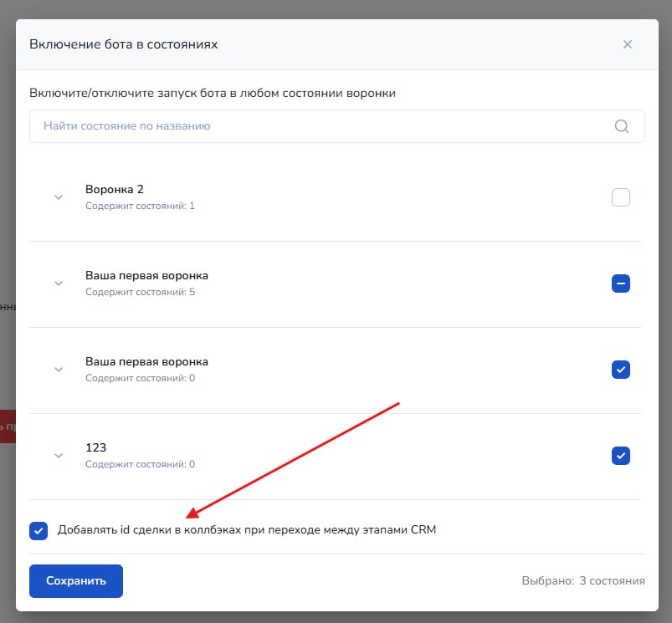Image resolution: width=672 pixels, height=623 pixels.
Task: Click the 'Добавлять id сделки' label text
Action: 247,530
